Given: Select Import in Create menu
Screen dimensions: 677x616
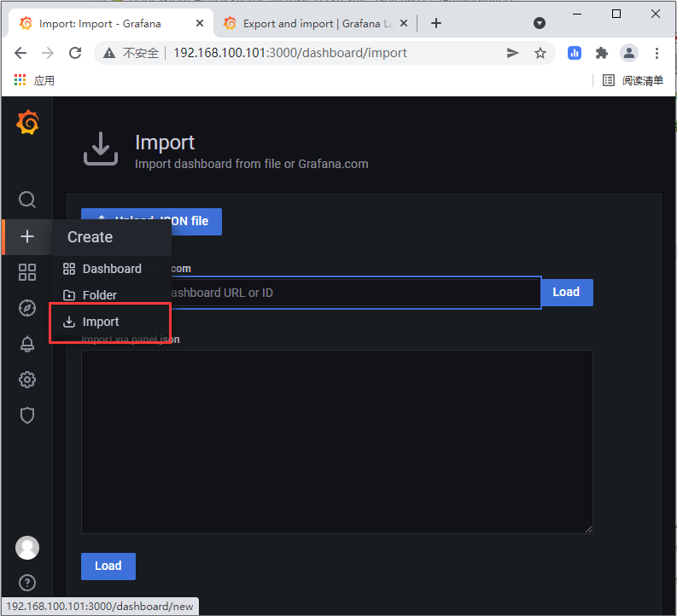Looking at the screenshot, I should pos(112,322).
